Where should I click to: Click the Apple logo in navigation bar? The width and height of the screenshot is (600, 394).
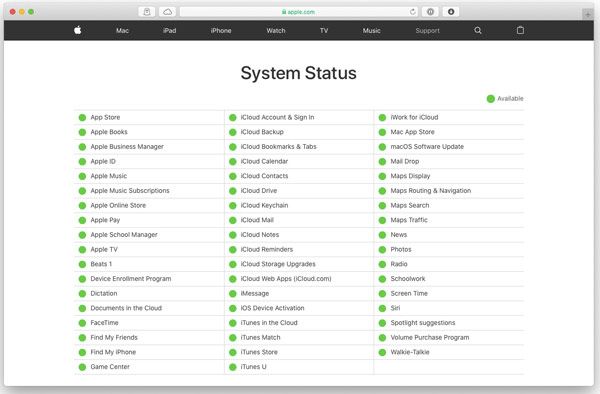click(x=78, y=30)
